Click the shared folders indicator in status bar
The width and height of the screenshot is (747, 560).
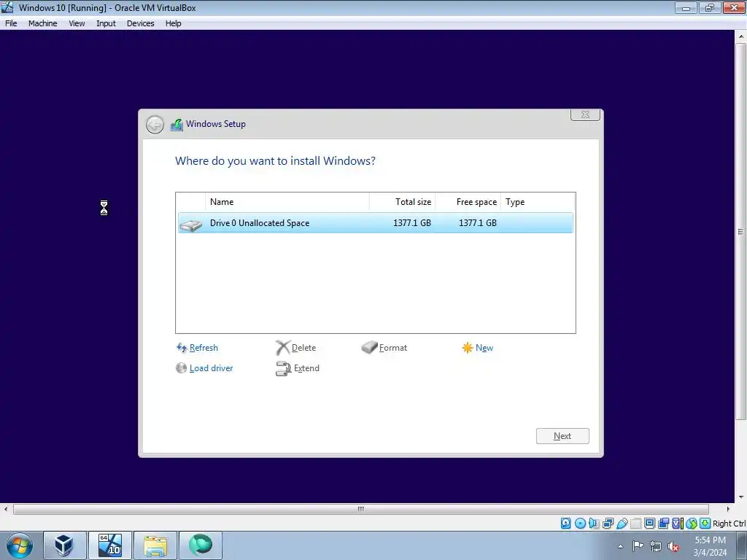click(x=635, y=524)
